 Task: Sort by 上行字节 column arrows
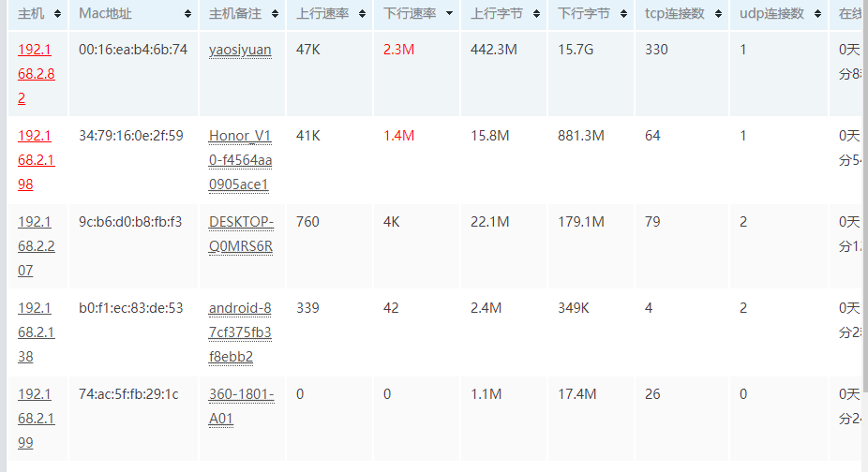tap(536, 14)
